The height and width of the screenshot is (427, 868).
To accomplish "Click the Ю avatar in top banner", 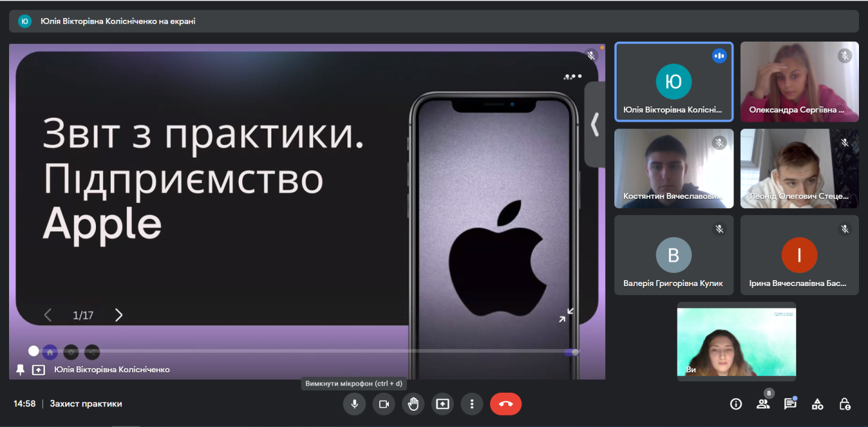I will (x=25, y=21).
